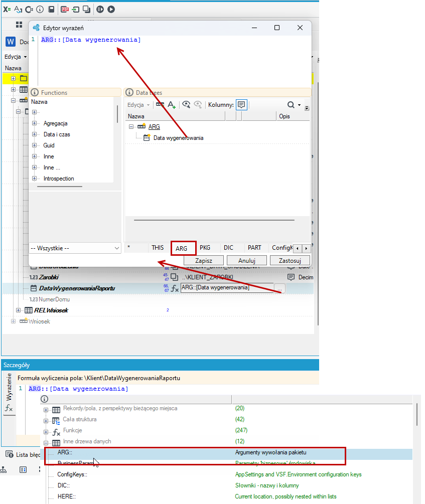Screen dimensions: 425x504
Task: Click the C# code icon in top toolbar
Action: [x=29, y=10]
